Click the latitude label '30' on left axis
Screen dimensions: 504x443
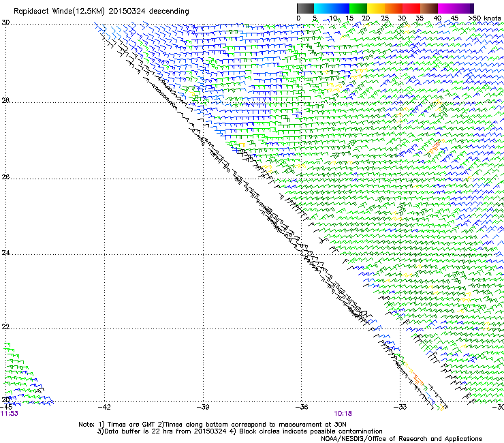[x=5, y=22]
